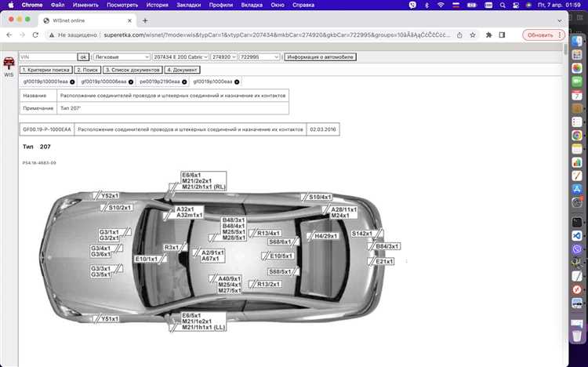
Task: Open the Изменить menu
Action: click(x=85, y=5)
